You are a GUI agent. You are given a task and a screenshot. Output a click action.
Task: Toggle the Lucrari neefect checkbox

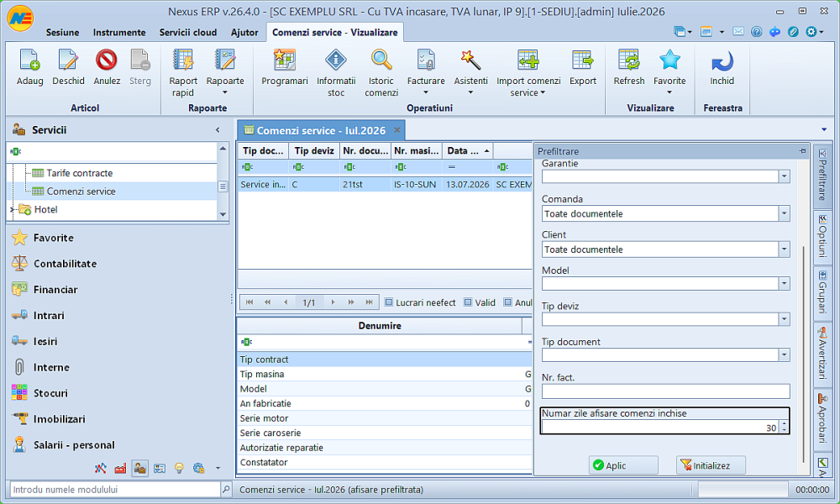point(389,302)
